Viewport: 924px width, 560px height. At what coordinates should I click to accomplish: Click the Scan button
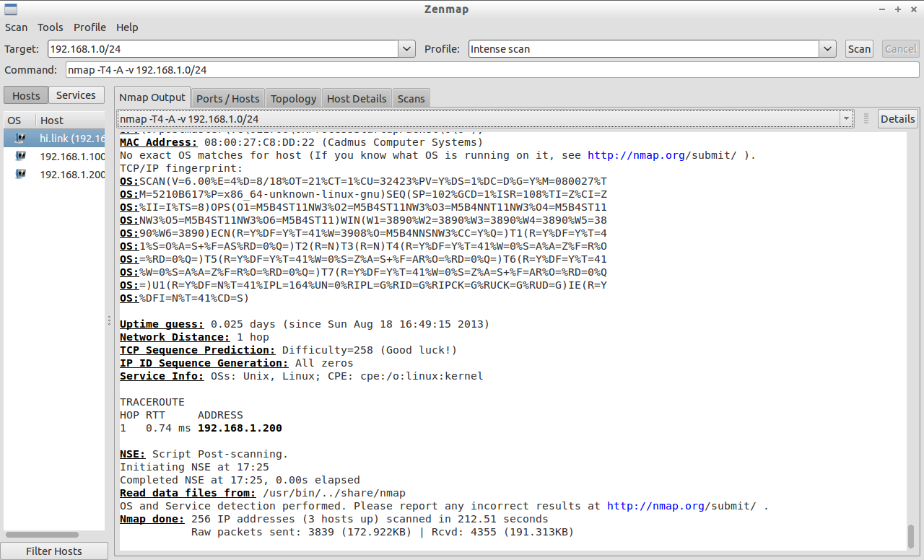pyautogui.click(x=859, y=49)
